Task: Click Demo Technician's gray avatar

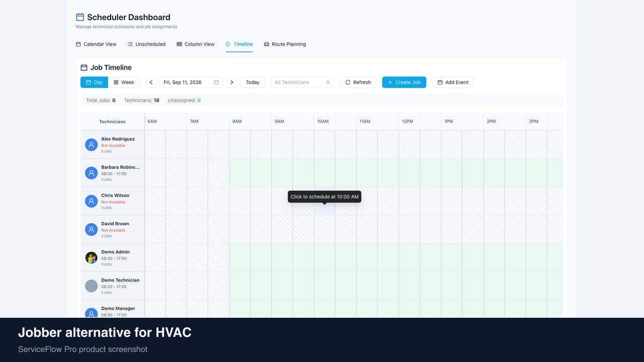Action: pyautogui.click(x=91, y=286)
